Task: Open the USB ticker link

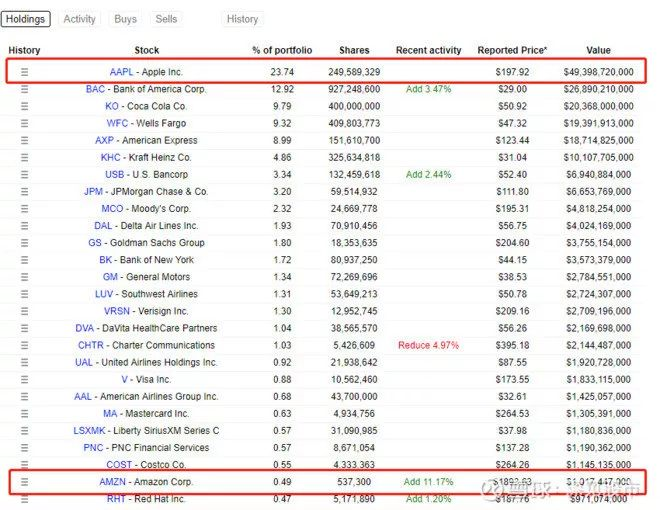Action: [x=114, y=175]
